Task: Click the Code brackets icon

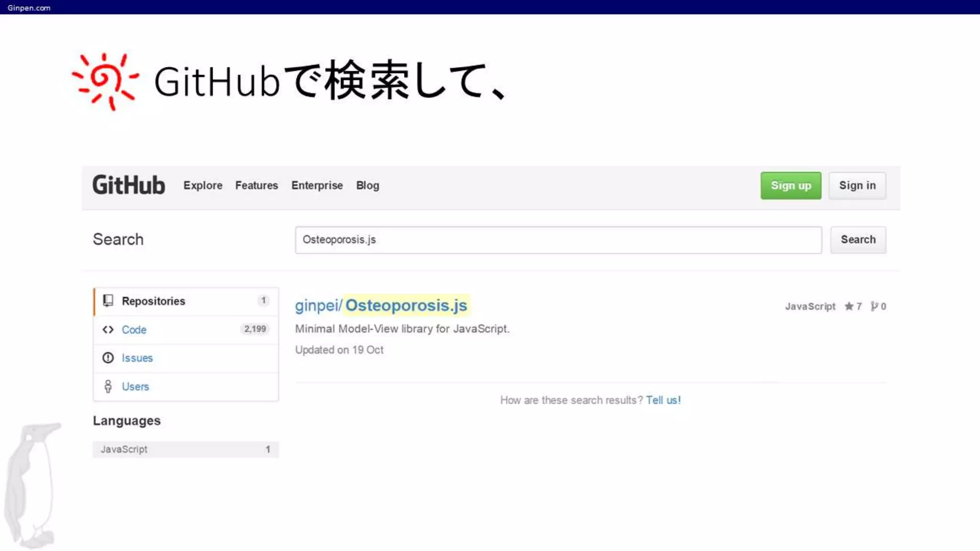Action: [x=108, y=330]
